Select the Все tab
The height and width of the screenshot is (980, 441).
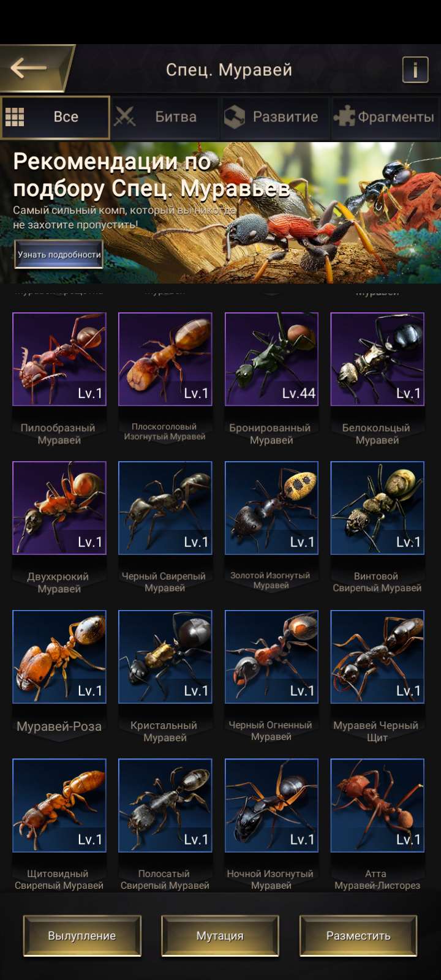[x=55, y=117]
